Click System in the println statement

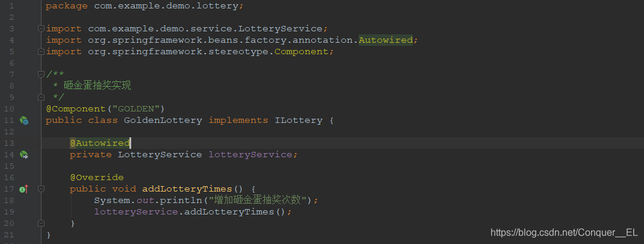tap(112, 201)
